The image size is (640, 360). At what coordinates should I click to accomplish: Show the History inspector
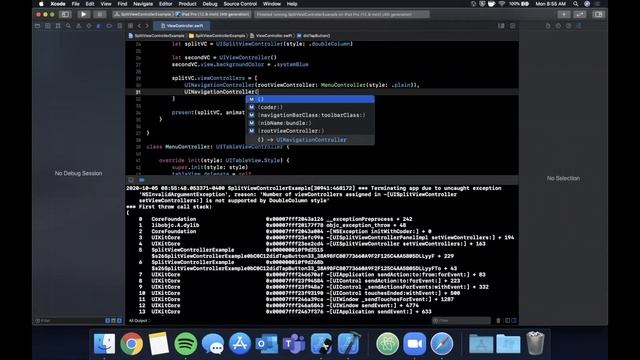coord(558,26)
